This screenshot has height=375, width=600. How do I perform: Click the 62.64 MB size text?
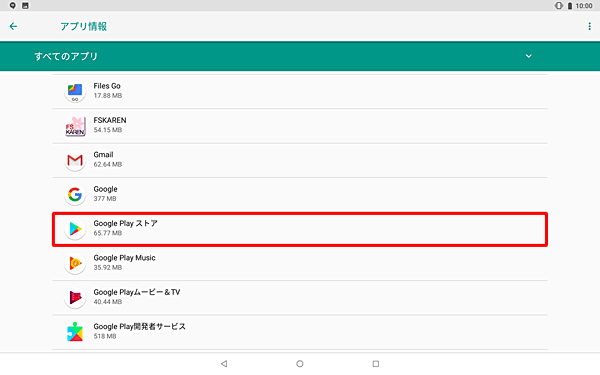[x=108, y=165]
